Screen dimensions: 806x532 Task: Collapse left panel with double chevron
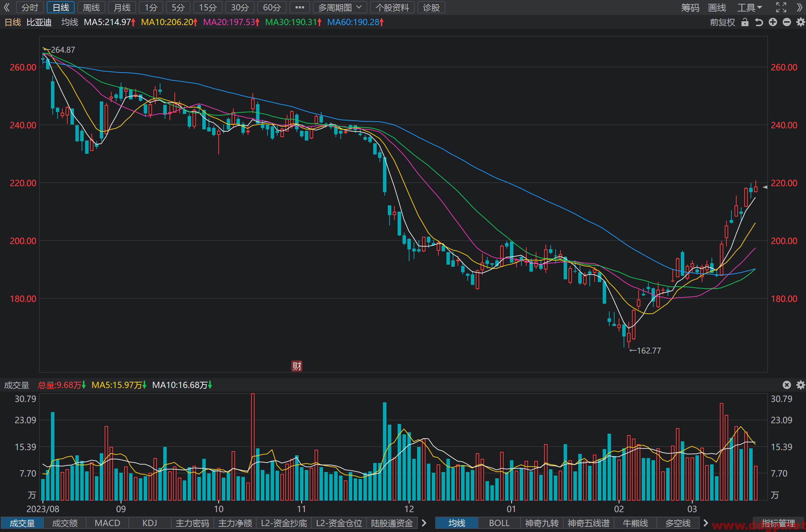[x=7, y=7]
